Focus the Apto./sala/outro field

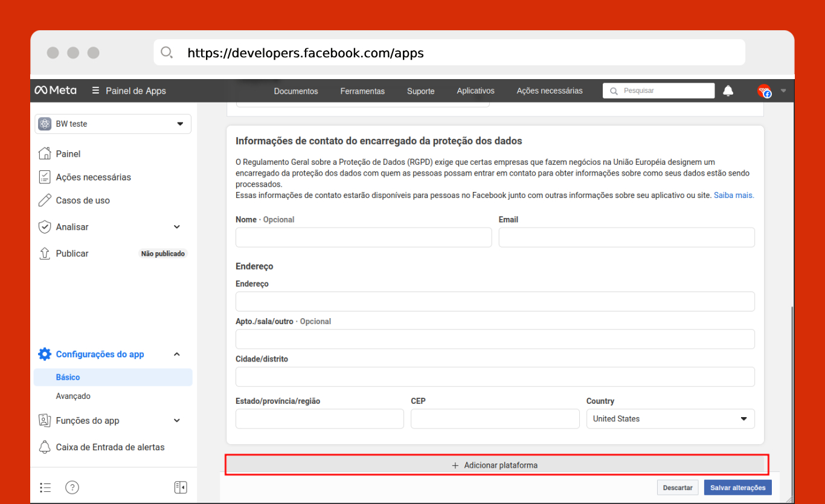point(495,339)
